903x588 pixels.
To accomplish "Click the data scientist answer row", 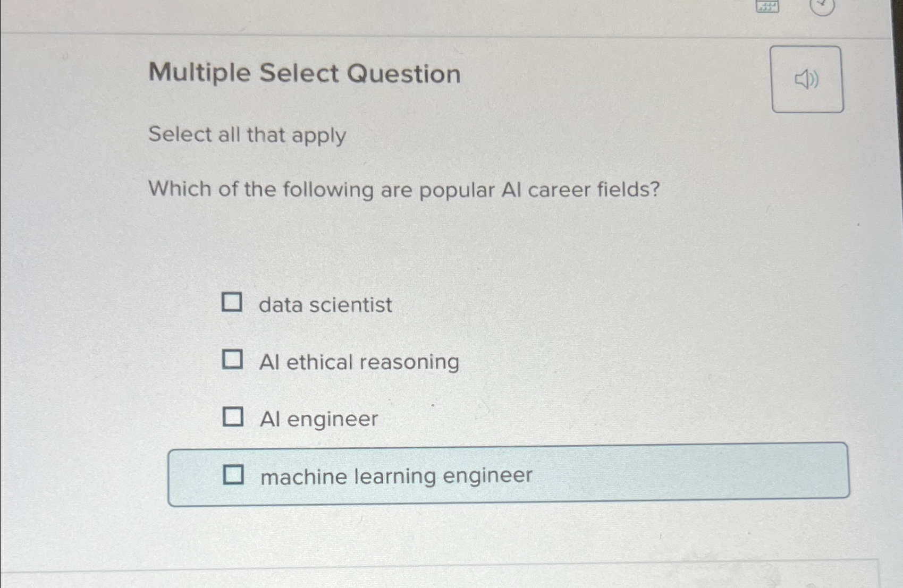I will click(325, 304).
